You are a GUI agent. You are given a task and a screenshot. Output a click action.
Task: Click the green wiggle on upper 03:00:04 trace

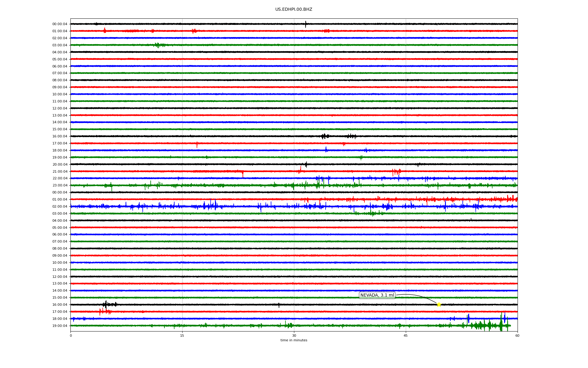click(157, 45)
